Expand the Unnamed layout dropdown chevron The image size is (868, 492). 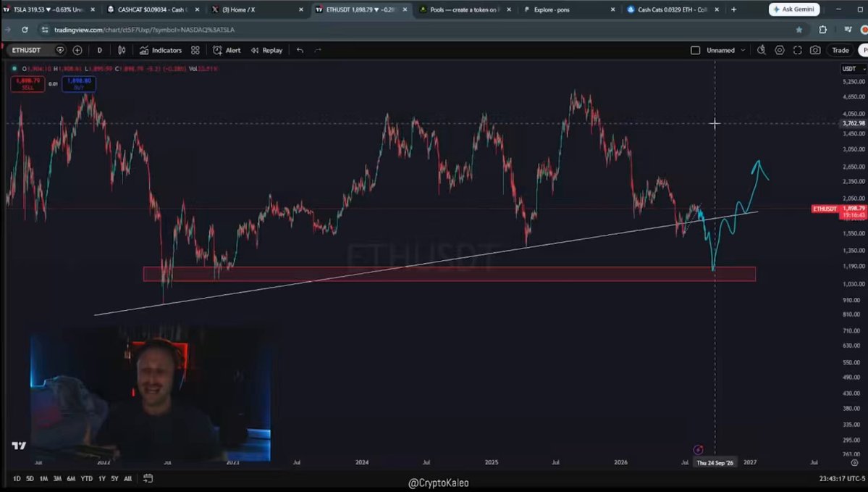(x=743, y=51)
